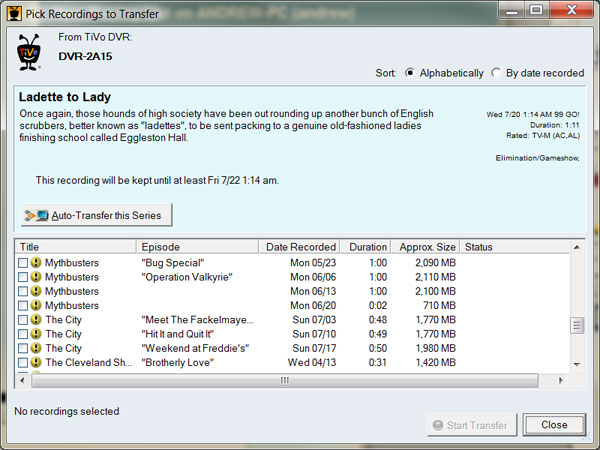This screenshot has width=600, height=450.
Task: Sort recordings Alphabetically
Action: coord(410,73)
